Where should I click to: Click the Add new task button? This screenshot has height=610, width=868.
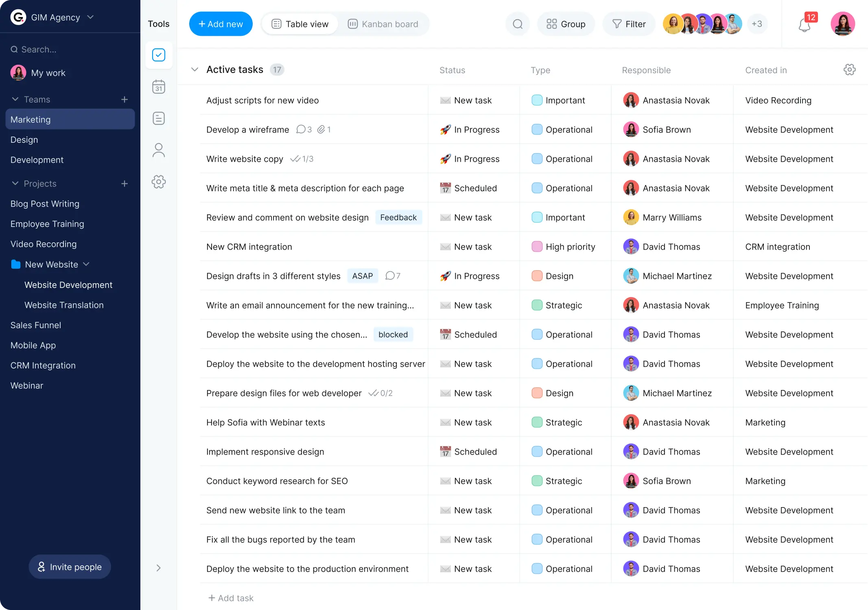coord(221,24)
